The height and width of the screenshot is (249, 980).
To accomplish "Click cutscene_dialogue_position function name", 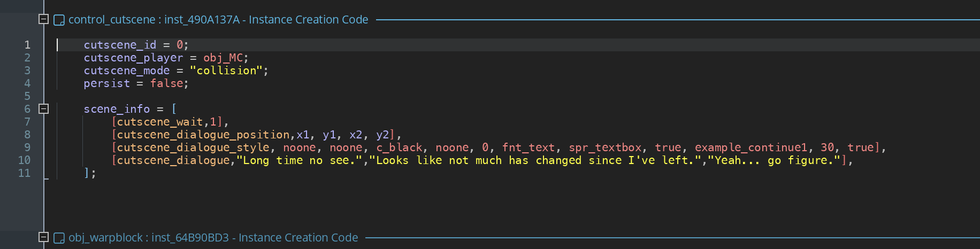I will (203, 135).
